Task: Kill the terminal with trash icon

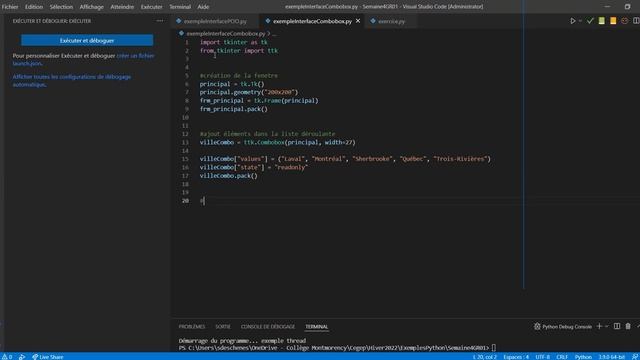Action: [x=628, y=326]
